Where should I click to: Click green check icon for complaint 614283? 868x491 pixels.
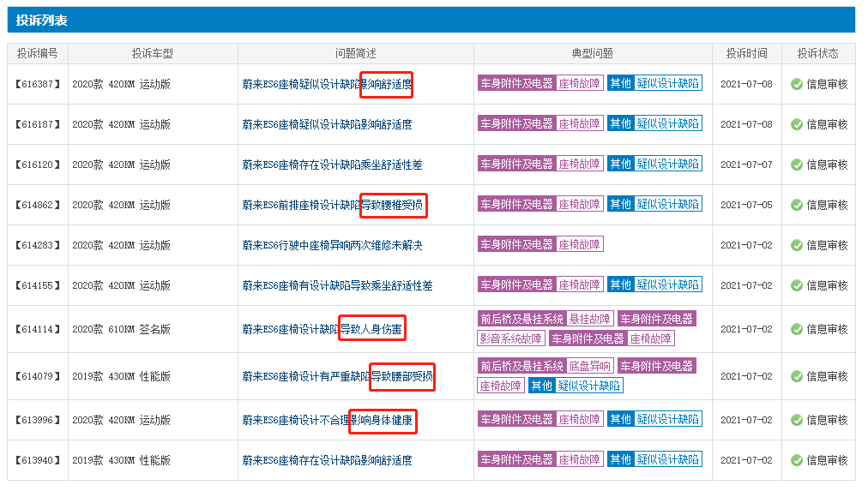[797, 245]
